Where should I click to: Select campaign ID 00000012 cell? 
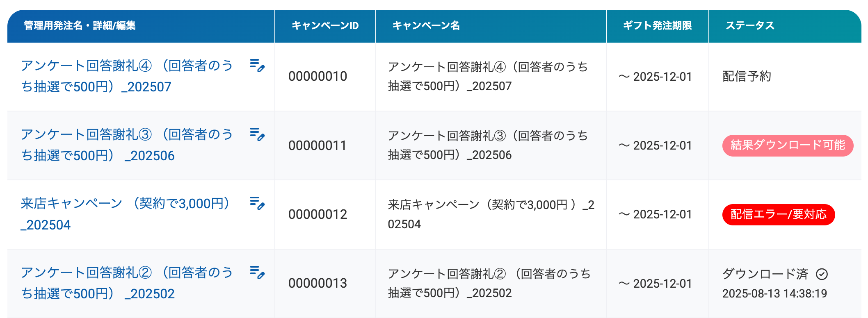click(x=318, y=214)
